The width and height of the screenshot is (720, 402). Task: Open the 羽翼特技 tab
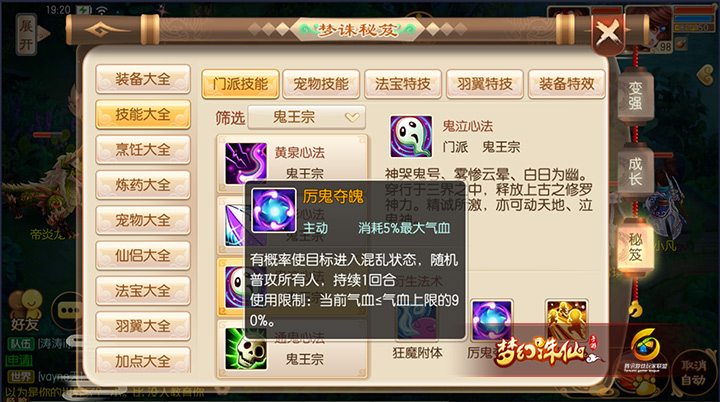click(484, 84)
